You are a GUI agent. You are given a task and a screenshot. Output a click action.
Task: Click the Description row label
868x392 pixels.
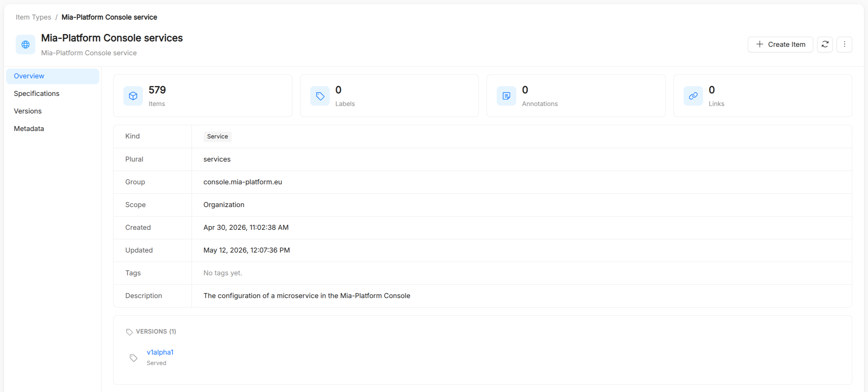[144, 296]
